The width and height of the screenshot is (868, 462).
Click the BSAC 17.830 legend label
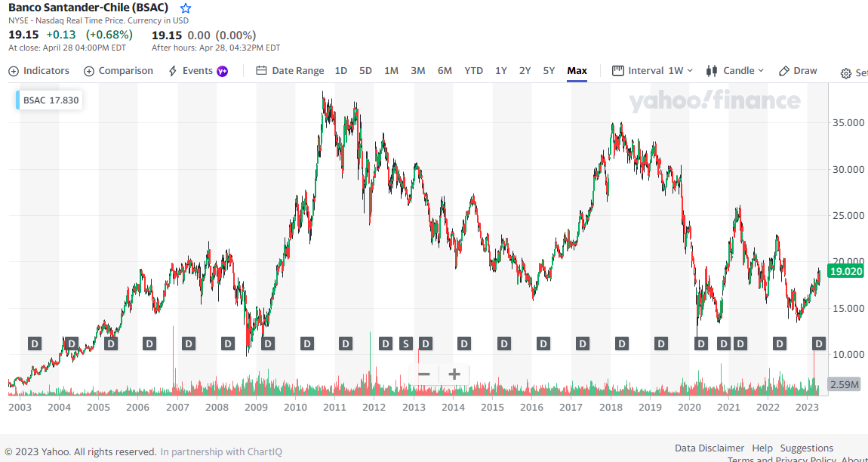pyautogui.click(x=49, y=100)
